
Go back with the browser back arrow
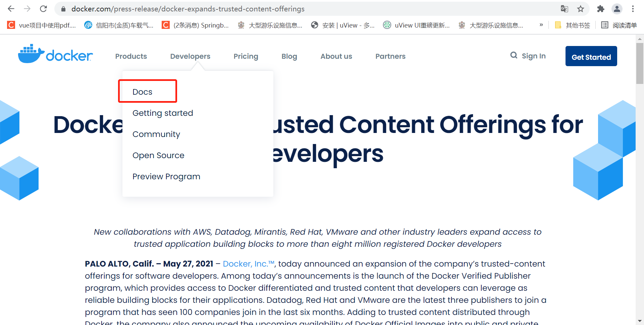11,9
